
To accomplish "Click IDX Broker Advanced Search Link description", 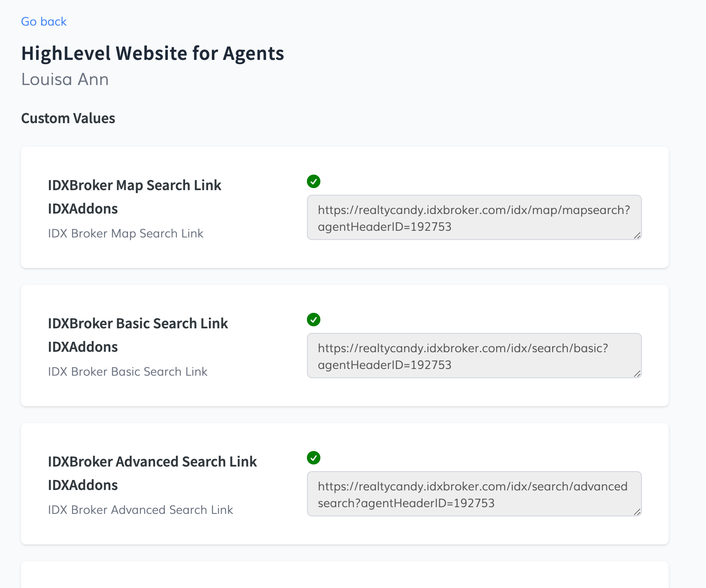I will click(x=140, y=510).
